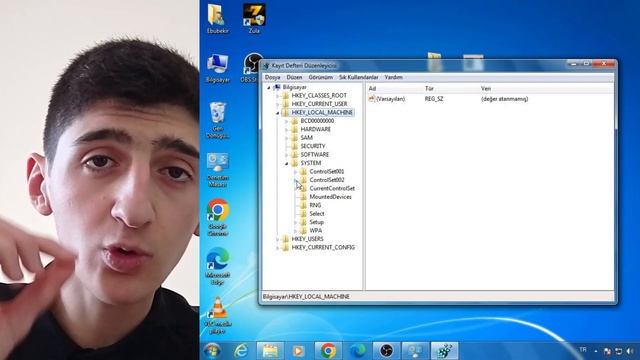640x360 pixels.
Task: Expand the HARDWARE key
Action: (287, 129)
